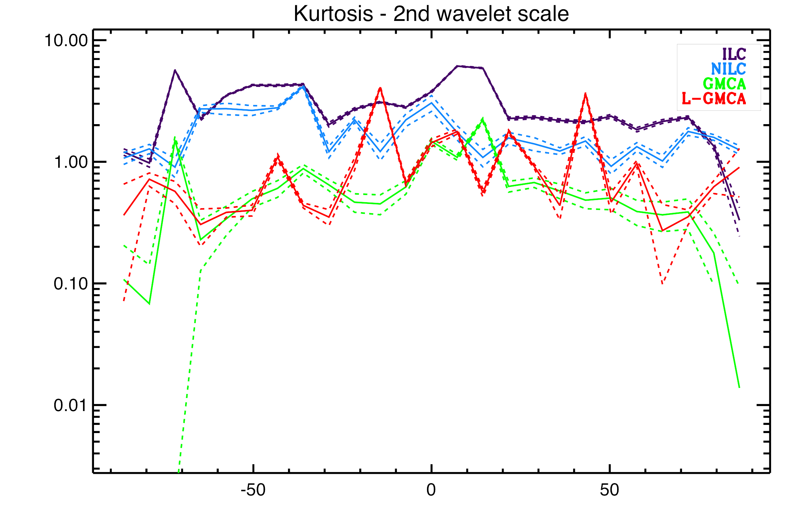Viewport: 798px width, 532px height.
Task: Select the NILC legend label
Action: pyautogui.click(x=728, y=69)
